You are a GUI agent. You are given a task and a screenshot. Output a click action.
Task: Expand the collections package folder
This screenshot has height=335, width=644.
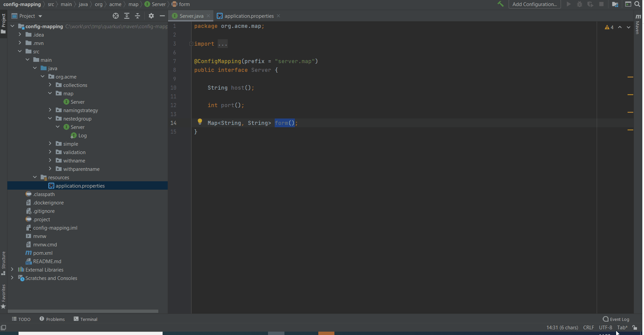pos(50,85)
